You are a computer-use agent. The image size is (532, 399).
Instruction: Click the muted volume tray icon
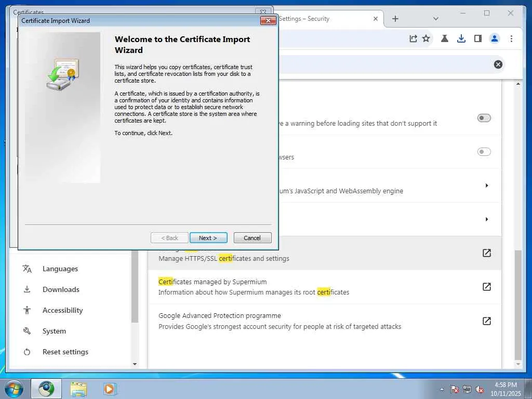point(479,390)
